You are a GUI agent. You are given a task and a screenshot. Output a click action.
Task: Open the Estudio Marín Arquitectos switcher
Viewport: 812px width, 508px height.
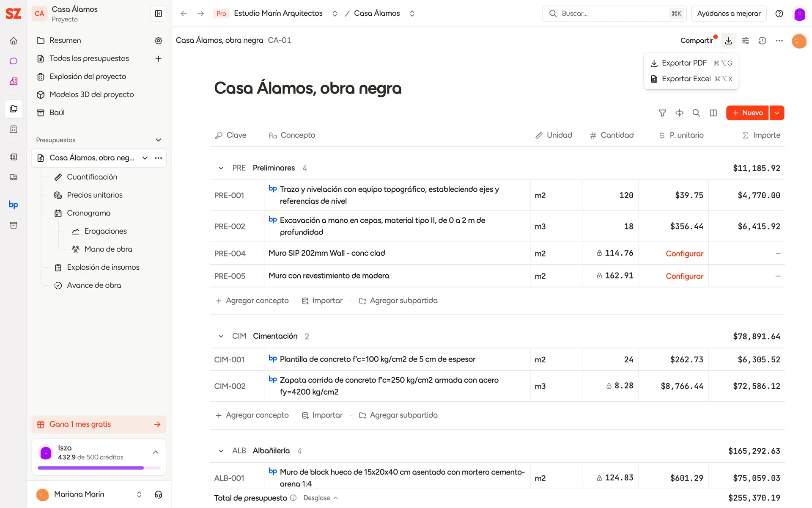pyautogui.click(x=335, y=14)
